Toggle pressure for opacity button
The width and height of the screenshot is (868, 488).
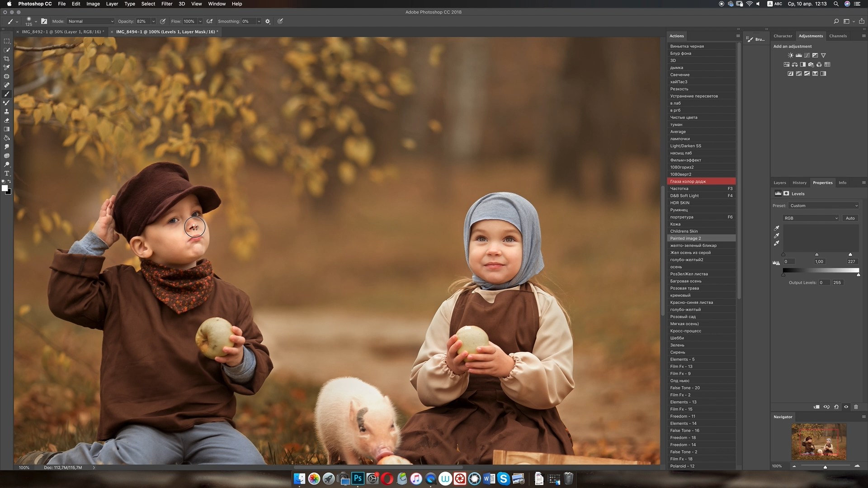[x=163, y=21]
